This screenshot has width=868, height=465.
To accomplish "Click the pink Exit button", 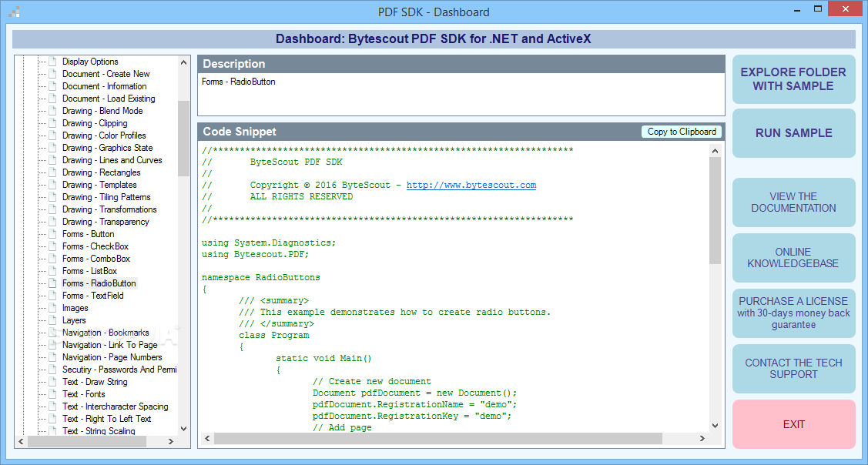I will pos(793,424).
